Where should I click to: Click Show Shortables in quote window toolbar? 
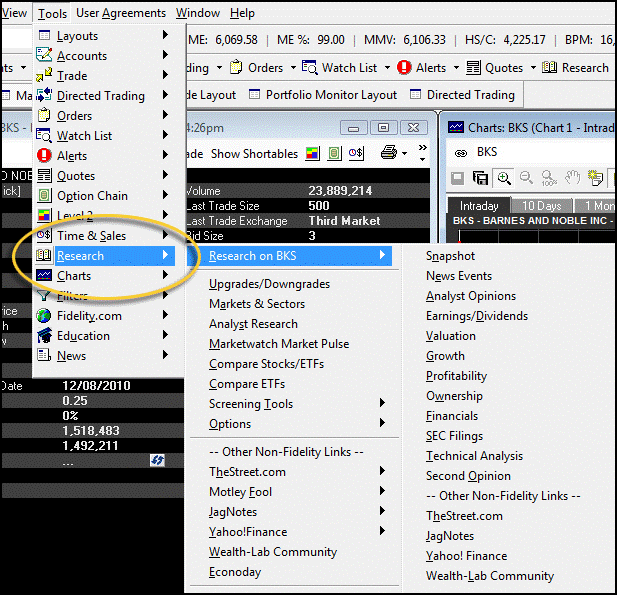pyautogui.click(x=254, y=153)
